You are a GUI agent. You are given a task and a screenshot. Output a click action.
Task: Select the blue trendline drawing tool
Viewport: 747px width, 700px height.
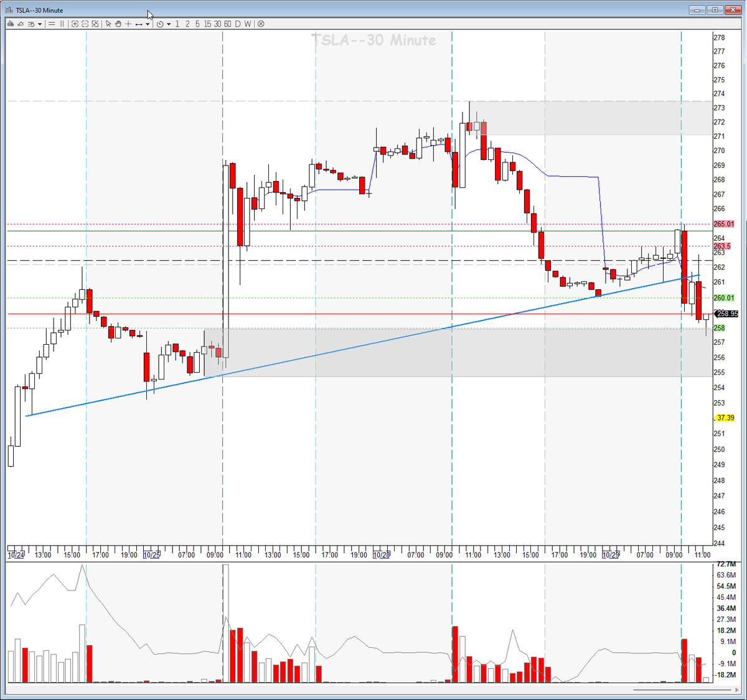(139, 24)
